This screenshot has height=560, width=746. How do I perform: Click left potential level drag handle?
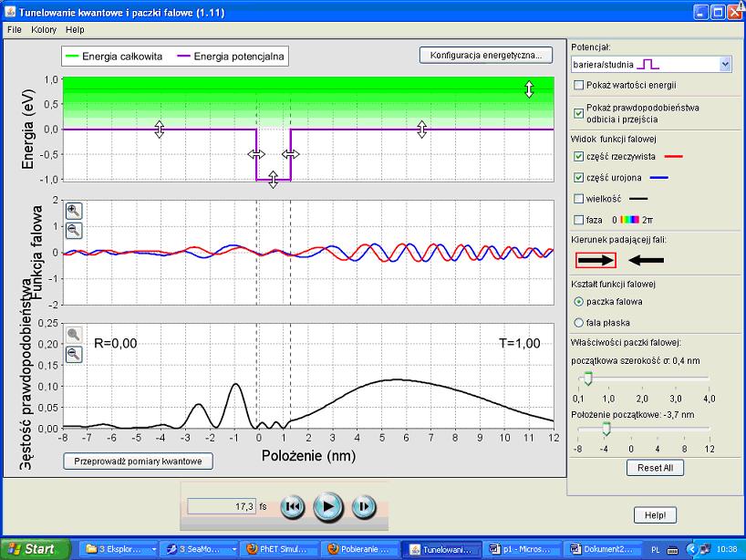(160, 129)
